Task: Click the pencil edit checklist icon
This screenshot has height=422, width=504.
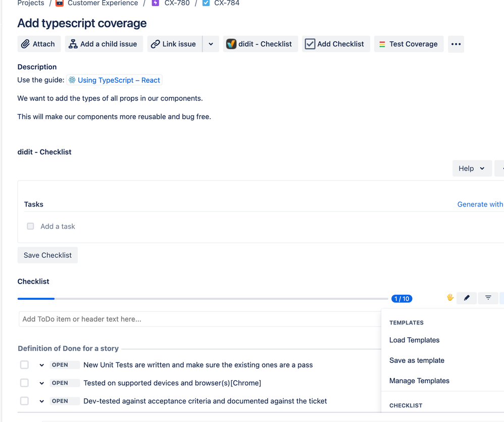Action: 467,298
